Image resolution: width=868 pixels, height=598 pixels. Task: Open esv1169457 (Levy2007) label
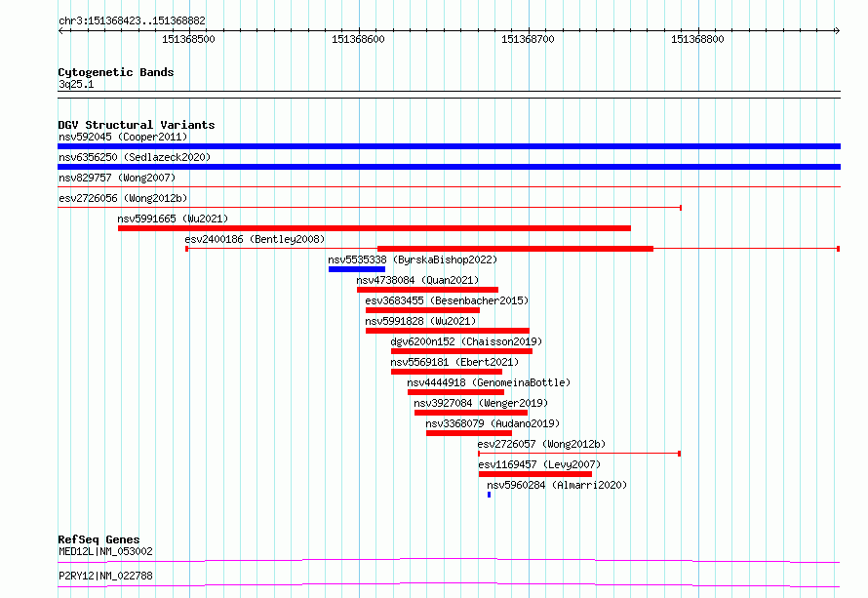click(539, 464)
